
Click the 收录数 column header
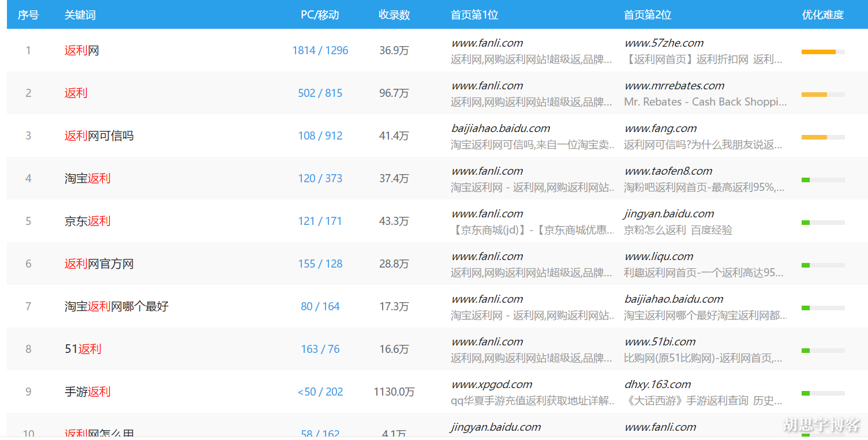point(394,15)
